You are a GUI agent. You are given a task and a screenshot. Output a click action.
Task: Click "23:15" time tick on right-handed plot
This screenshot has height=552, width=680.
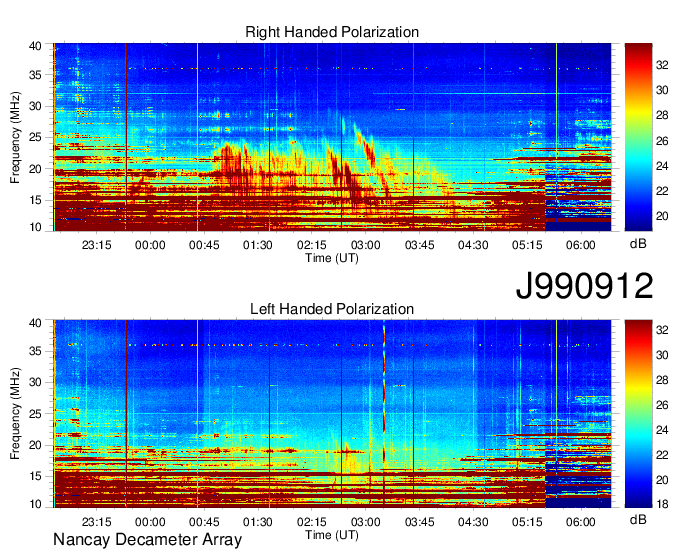pyautogui.click(x=96, y=245)
